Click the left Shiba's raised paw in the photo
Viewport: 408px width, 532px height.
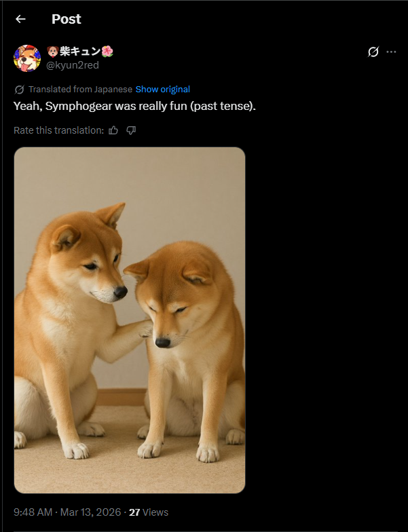pyautogui.click(x=145, y=328)
